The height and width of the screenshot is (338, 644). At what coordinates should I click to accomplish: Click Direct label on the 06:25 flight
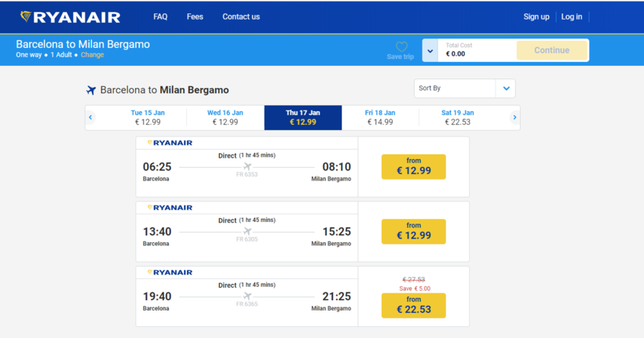227,156
